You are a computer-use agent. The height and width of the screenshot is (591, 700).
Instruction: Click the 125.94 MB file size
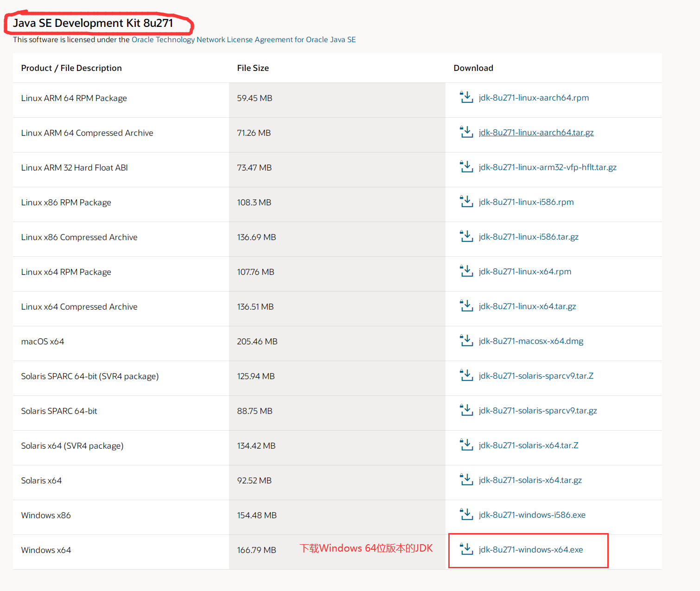click(x=256, y=376)
